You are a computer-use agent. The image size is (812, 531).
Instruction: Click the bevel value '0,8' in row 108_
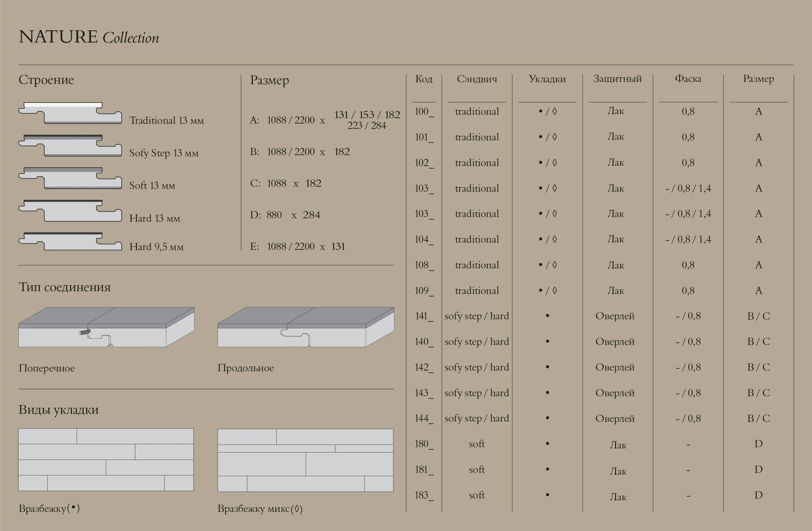(688, 265)
